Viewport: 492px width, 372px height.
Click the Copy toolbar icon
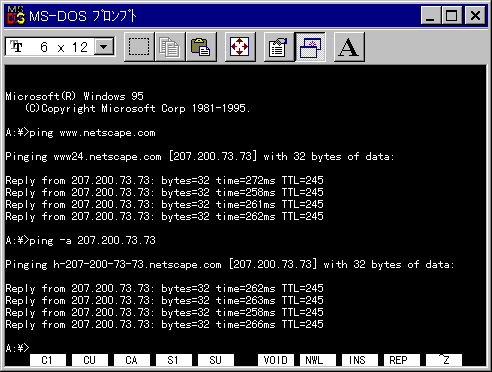(170, 47)
